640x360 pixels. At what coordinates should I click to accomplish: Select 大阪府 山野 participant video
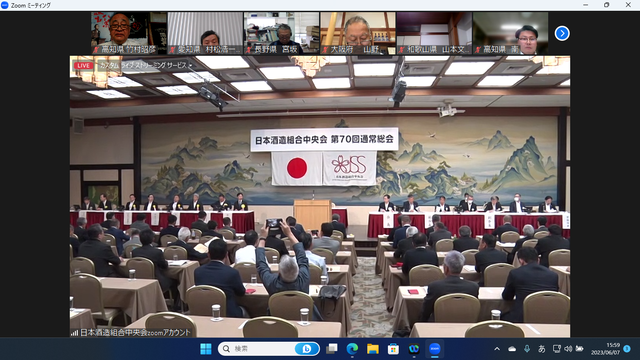point(358,33)
